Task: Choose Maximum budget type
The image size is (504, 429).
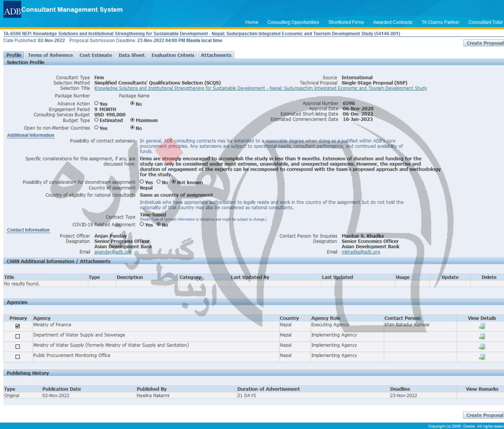Action: pos(132,120)
